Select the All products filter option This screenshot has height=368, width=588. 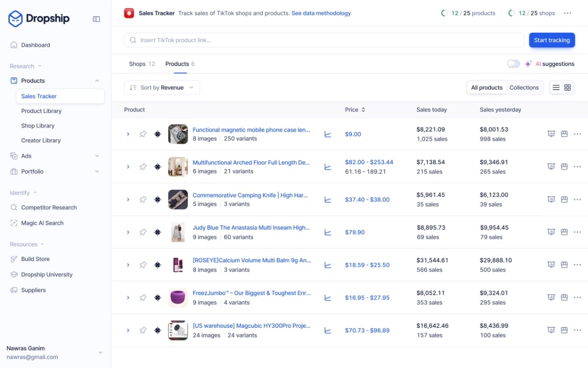click(487, 88)
